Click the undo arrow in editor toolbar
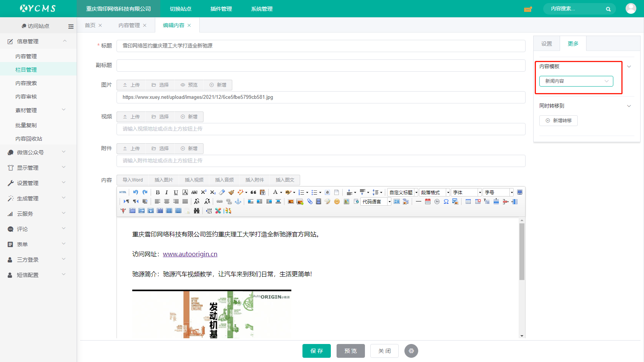 click(136, 192)
